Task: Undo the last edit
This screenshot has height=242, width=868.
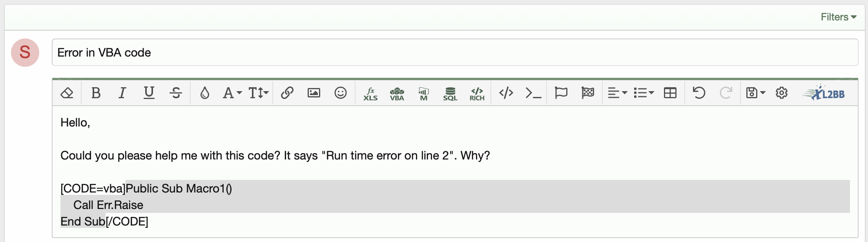Action: (699, 93)
